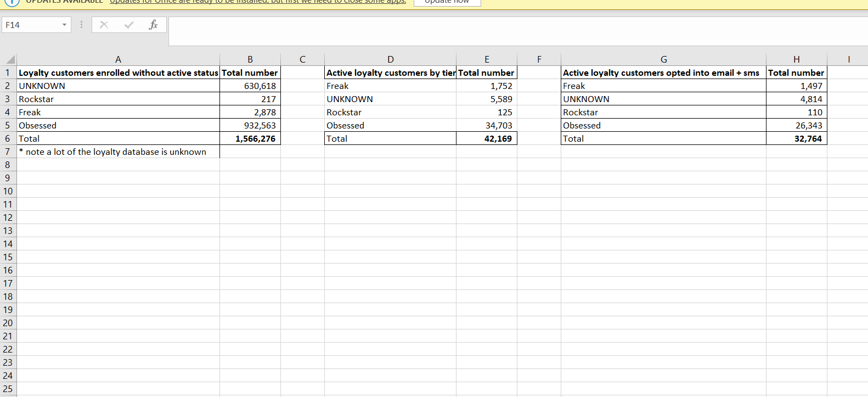The width and height of the screenshot is (868, 397).
Task: Select column G header
Action: [663, 59]
